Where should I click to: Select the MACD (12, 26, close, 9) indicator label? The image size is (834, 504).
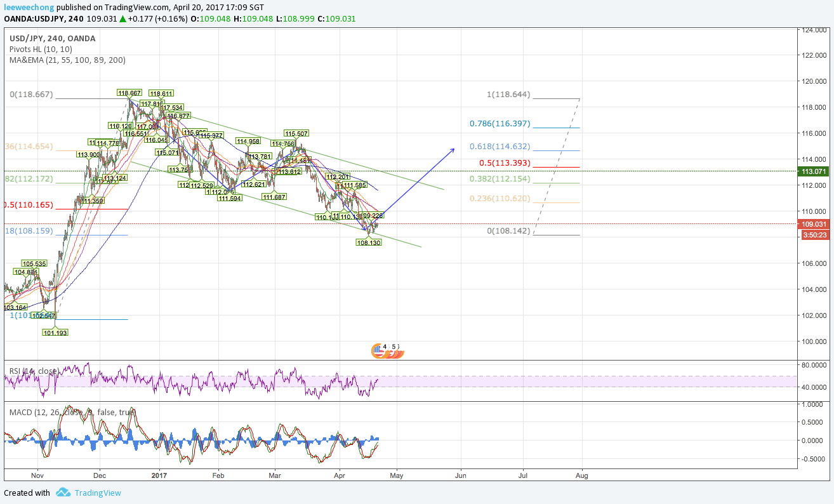coord(72,412)
